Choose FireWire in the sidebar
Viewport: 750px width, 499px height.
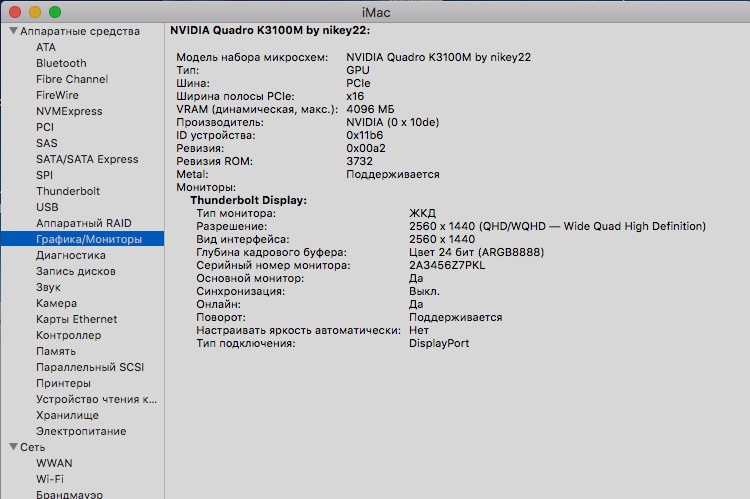pyautogui.click(x=57, y=95)
